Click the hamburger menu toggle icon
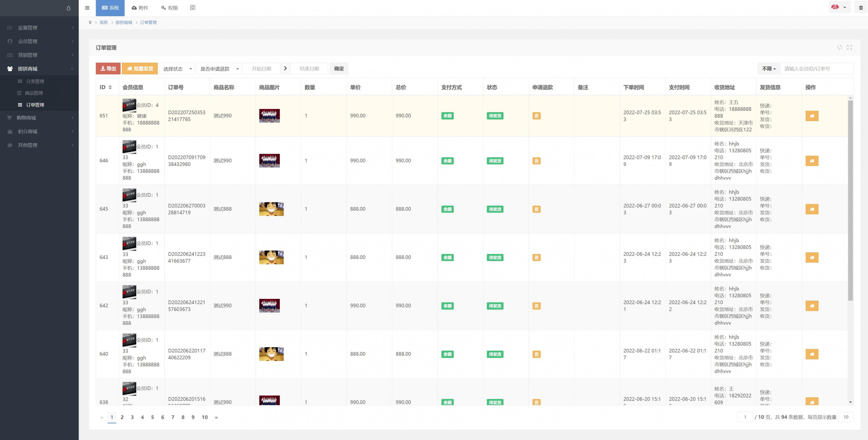Screen dimensions: 868x440 coord(87,8)
